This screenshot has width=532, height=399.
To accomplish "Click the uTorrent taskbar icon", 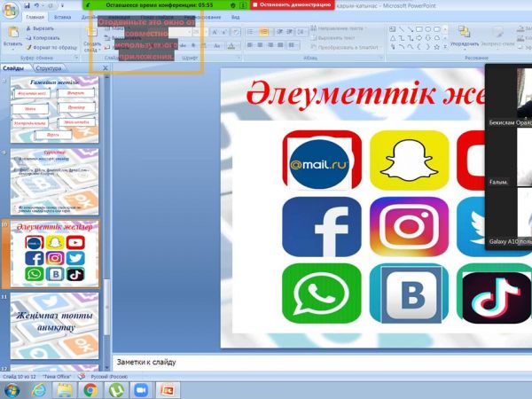I will (114, 389).
